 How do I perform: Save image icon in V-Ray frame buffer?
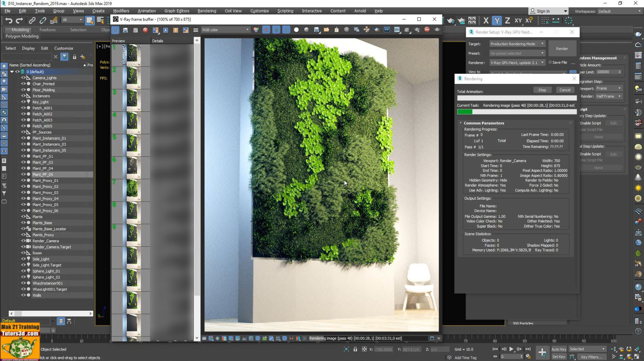125,30
